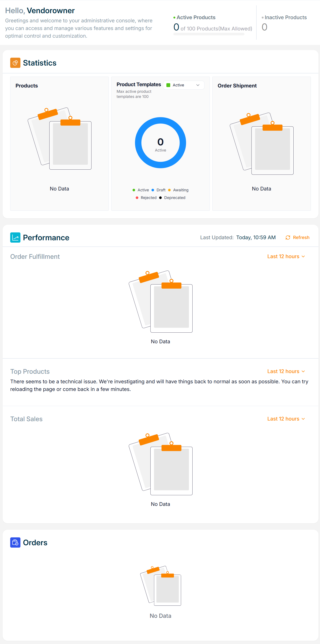This screenshot has width=320, height=644.
Task: Click the Refresh link in Performance
Action: tap(301, 238)
